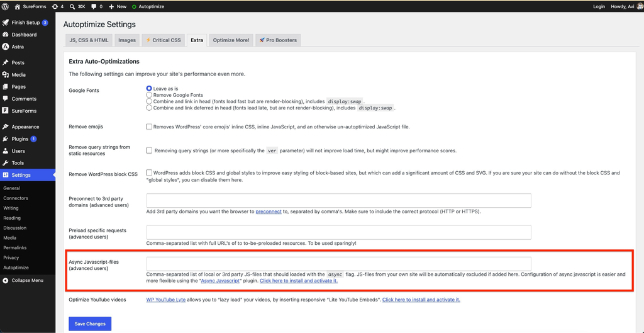
Task: Open the updates icon showing 4
Action: point(55,6)
